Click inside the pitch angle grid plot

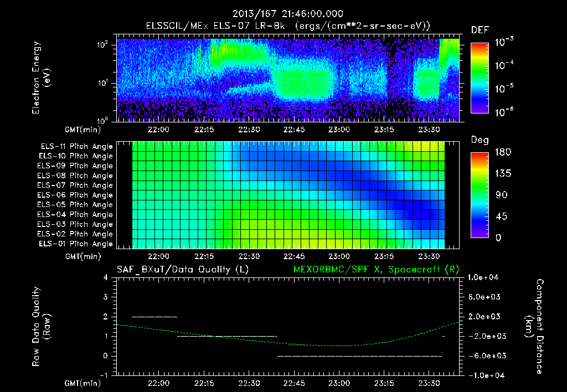(x=288, y=195)
